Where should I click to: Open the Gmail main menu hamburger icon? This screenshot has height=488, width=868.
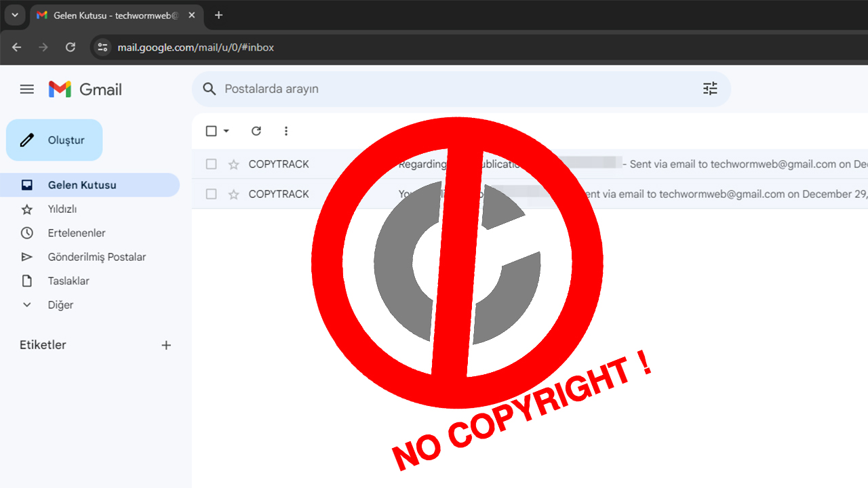[27, 89]
